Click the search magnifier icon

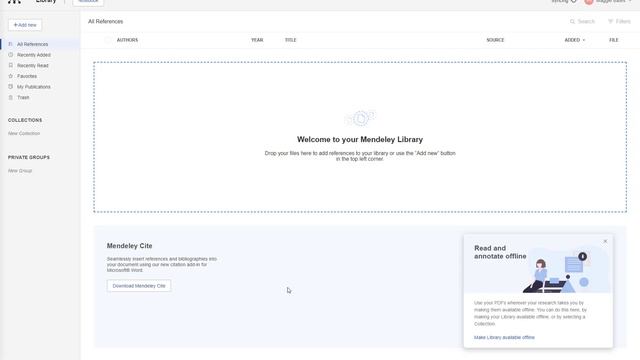pyautogui.click(x=572, y=21)
